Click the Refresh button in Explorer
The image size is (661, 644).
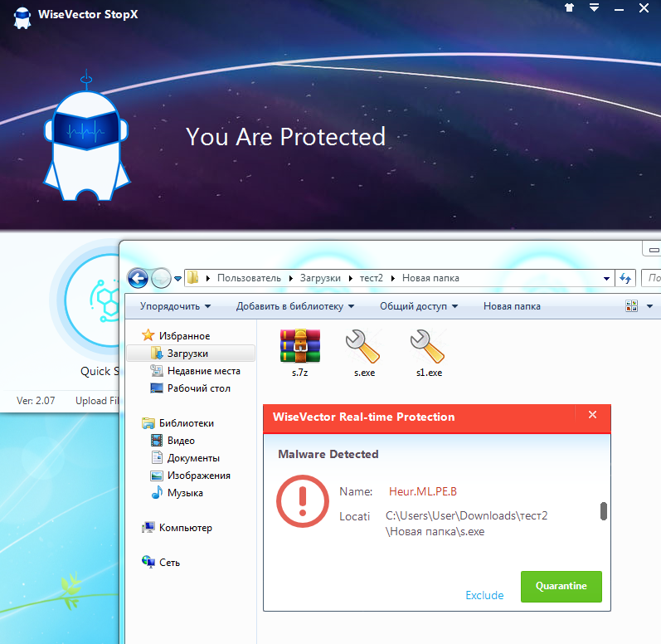(x=625, y=278)
